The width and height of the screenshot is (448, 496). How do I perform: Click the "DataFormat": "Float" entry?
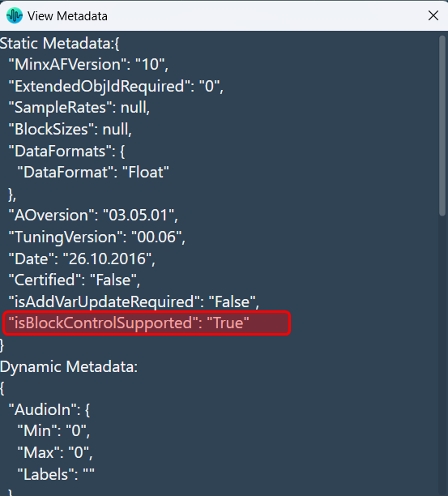click(93, 173)
